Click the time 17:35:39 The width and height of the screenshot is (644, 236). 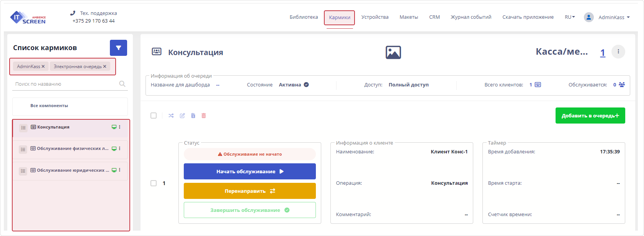610,152
